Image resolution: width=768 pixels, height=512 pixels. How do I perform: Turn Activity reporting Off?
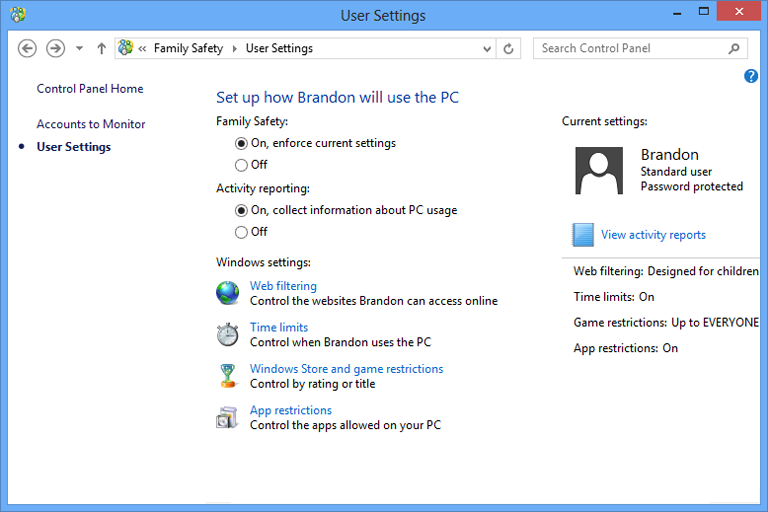pos(241,232)
